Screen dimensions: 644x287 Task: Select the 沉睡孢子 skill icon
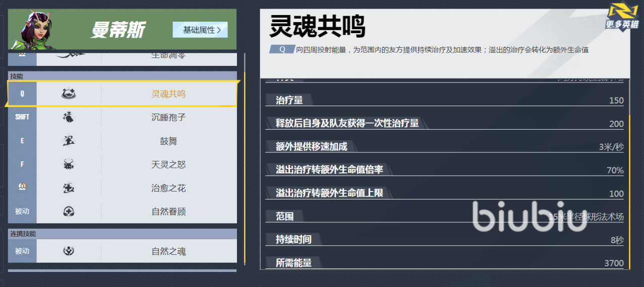point(69,117)
